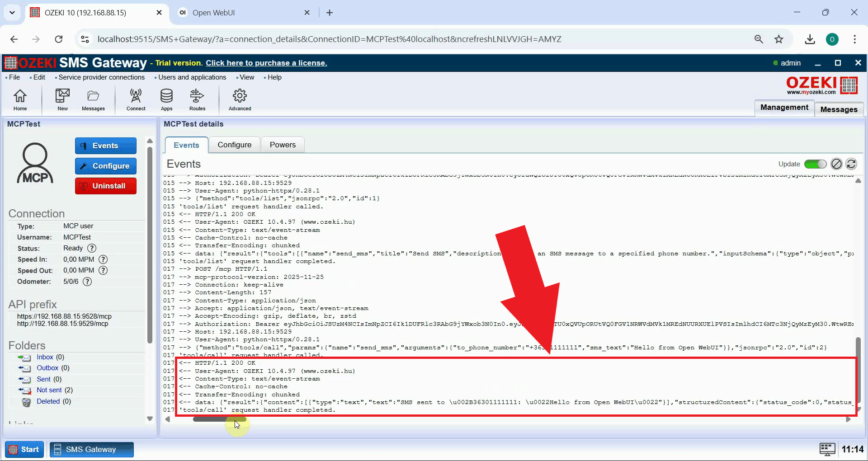
Task: Open Users and applications menu
Action: pyautogui.click(x=192, y=77)
